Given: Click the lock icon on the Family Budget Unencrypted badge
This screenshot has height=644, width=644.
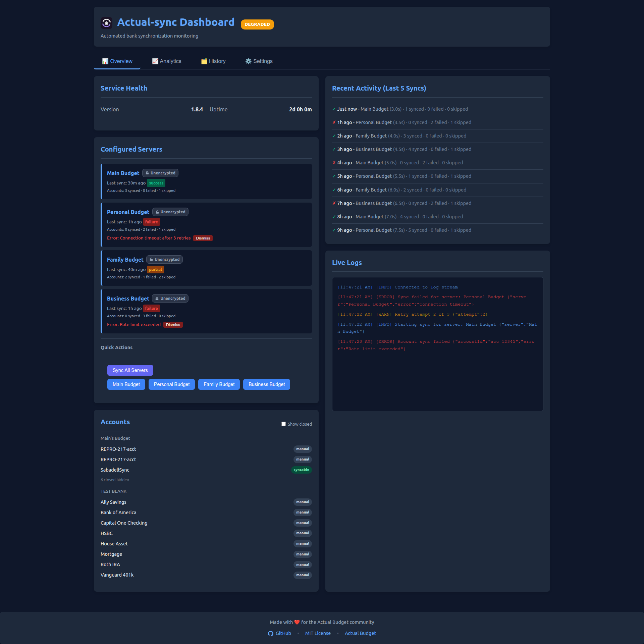Looking at the screenshot, I should click(x=151, y=260).
